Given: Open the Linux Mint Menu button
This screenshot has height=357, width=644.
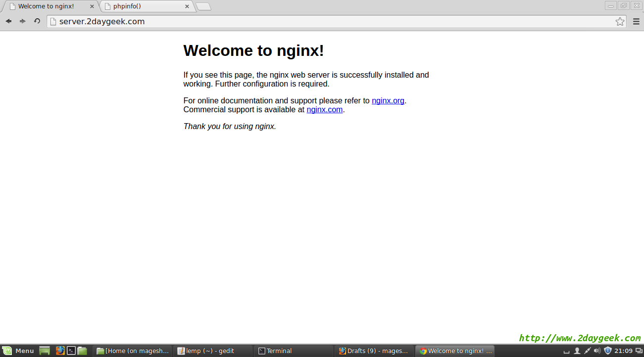Looking at the screenshot, I should coord(19,351).
